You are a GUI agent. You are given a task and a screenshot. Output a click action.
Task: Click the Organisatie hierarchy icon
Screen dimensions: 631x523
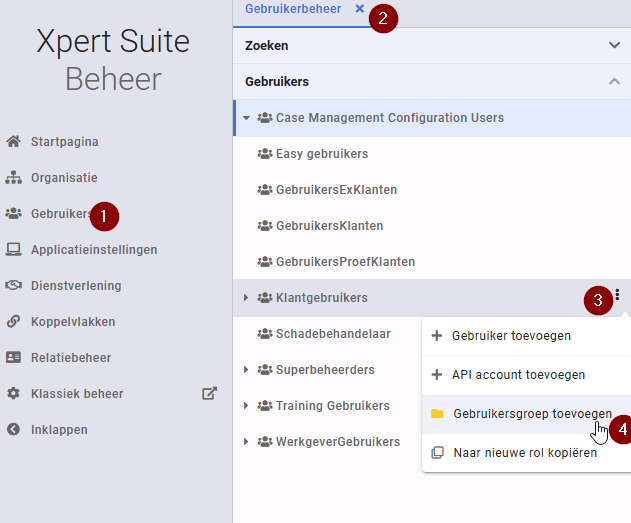(x=13, y=177)
